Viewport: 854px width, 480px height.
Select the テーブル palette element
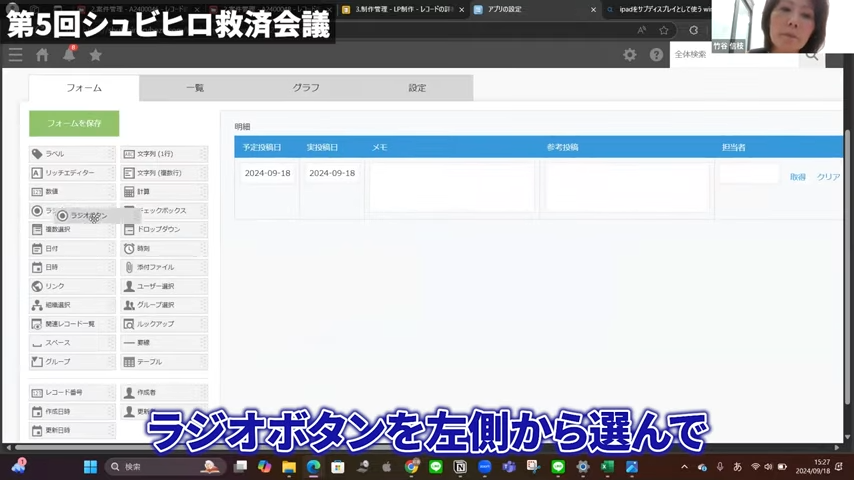pos(164,362)
